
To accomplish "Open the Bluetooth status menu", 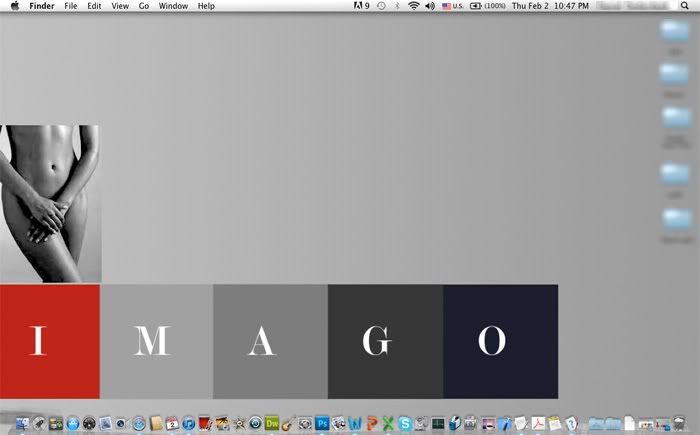I will pos(397,6).
